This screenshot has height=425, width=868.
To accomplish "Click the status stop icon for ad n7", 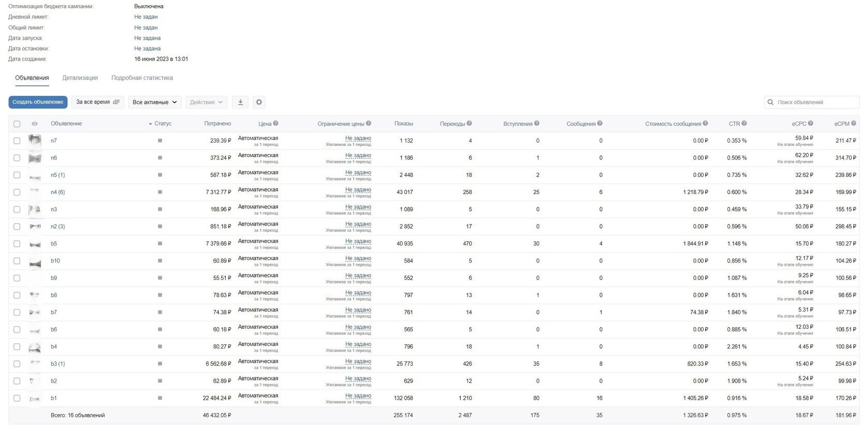I will click(160, 141).
